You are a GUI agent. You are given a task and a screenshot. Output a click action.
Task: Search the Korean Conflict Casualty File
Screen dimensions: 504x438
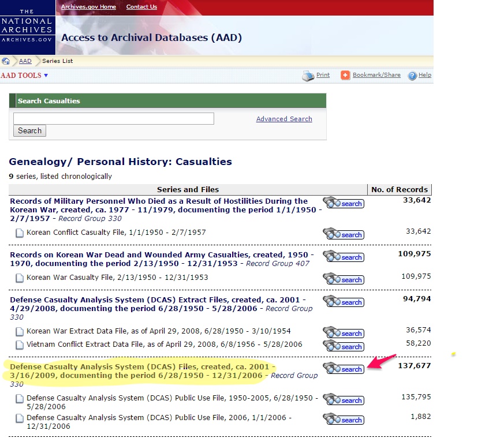tap(344, 234)
